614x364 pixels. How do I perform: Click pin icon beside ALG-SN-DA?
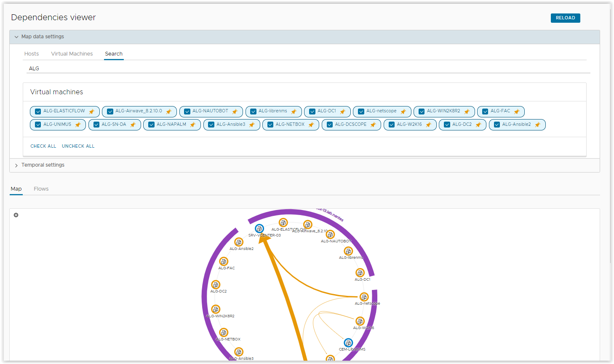tap(133, 125)
